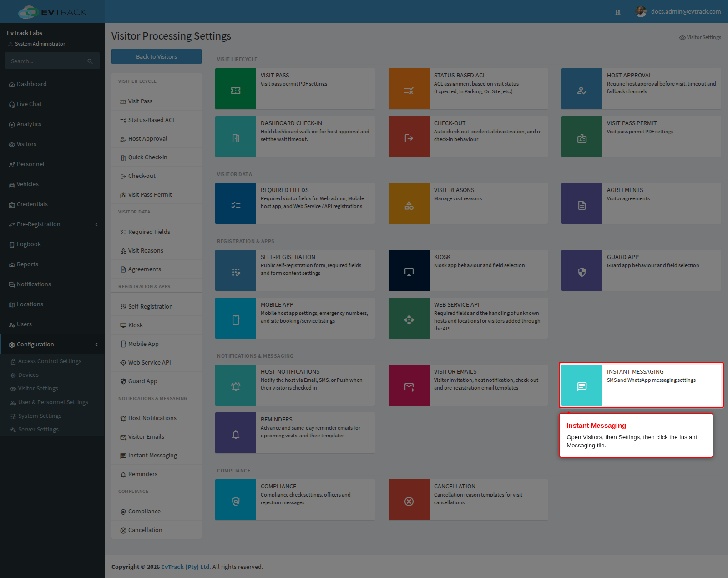Select the Required Fields checklist icon tile
728x578 pixels.
click(236, 203)
